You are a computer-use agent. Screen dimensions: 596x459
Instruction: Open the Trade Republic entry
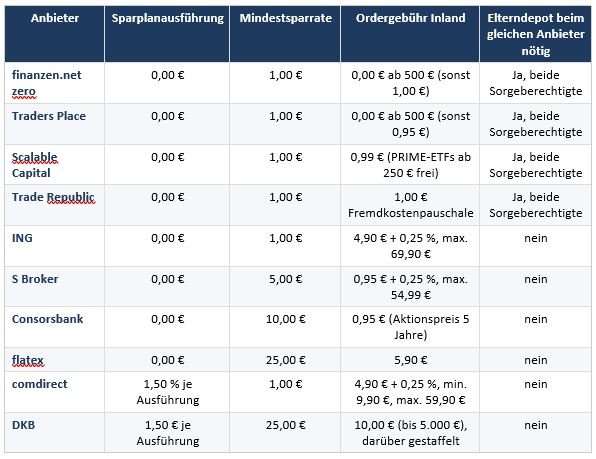[x=53, y=197]
